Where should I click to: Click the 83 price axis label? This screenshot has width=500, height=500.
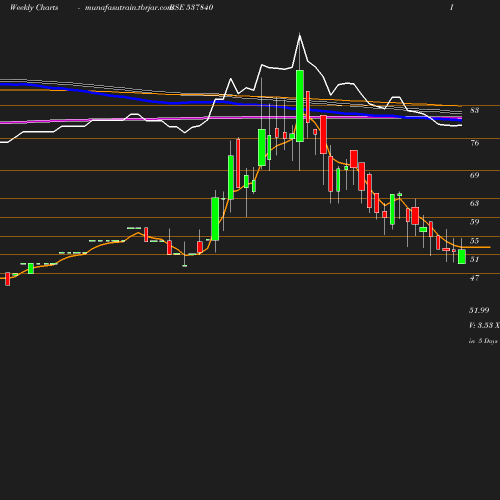475,110
